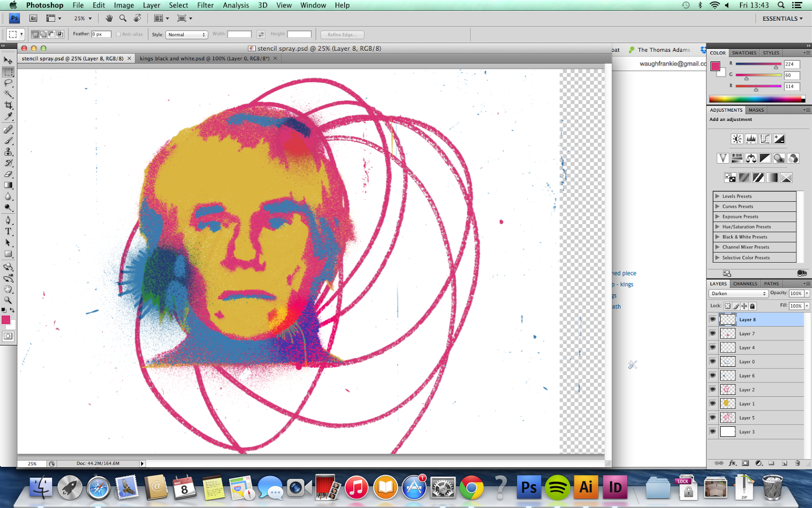The image size is (812, 508).
Task: Add an Exposure adjustment
Action: pos(779,139)
